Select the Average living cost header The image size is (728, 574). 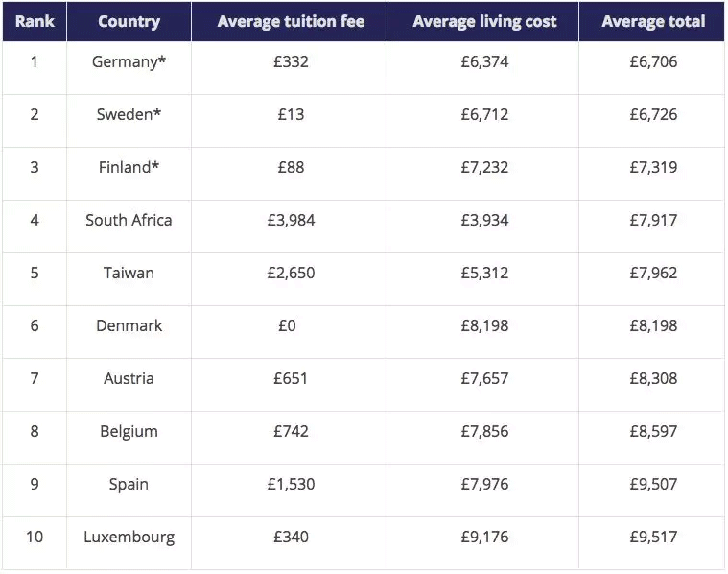[484, 21]
